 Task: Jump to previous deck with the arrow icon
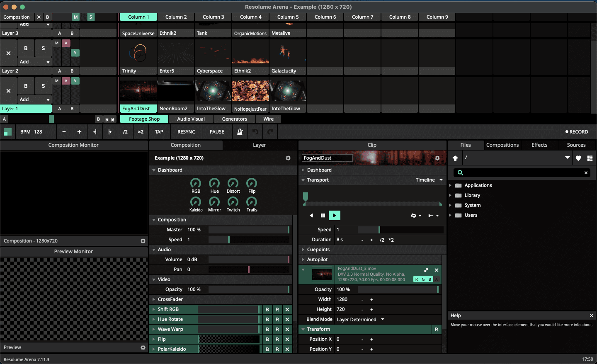click(107, 119)
